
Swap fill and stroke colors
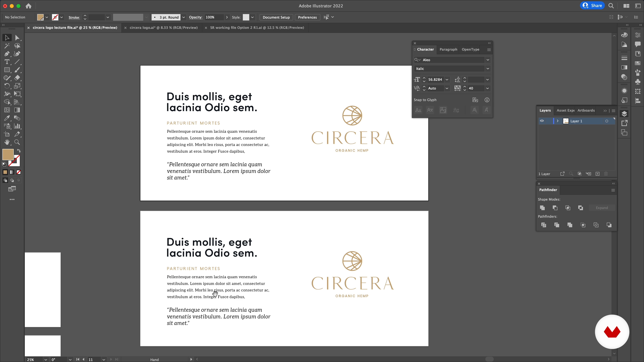click(19, 151)
